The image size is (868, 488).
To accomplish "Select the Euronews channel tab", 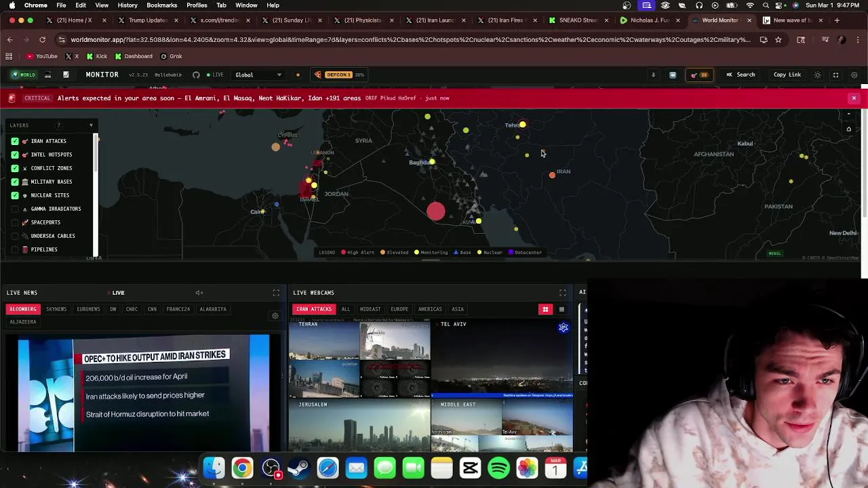I will [88, 309].
